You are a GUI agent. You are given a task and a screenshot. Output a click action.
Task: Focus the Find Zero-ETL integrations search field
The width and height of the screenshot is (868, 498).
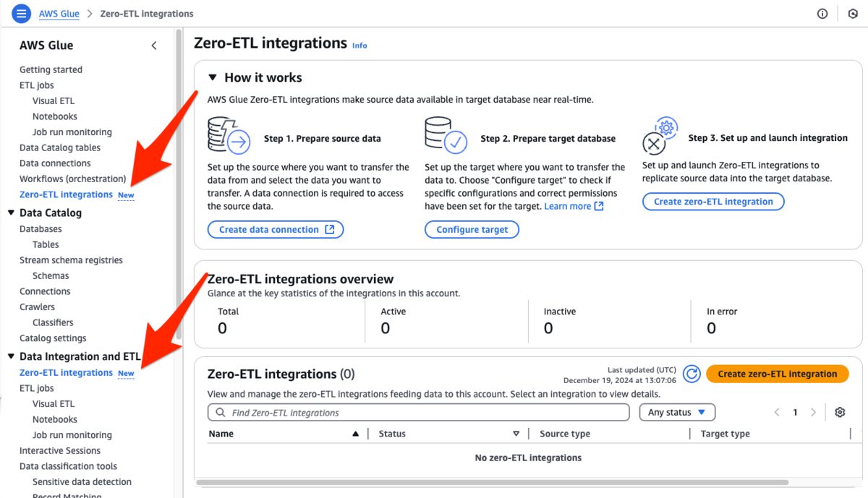coord(418,413)
